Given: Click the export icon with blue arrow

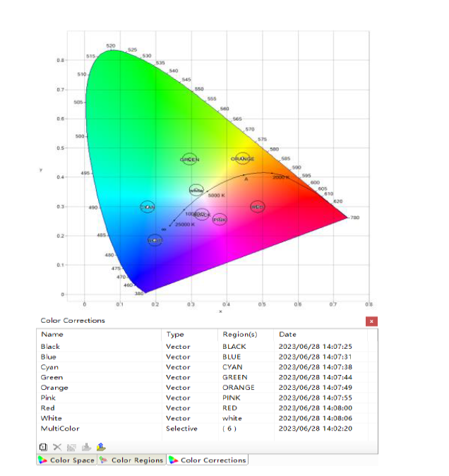Looking at the screenshot, I should 101,447.
